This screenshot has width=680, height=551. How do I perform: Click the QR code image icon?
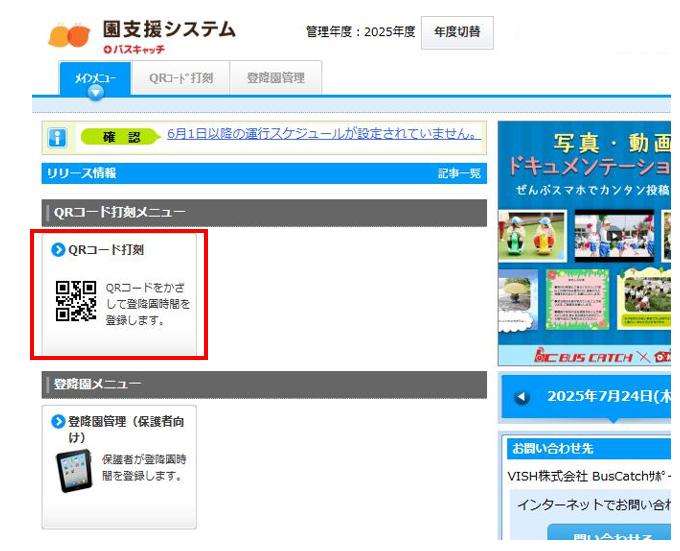(76, 301)
